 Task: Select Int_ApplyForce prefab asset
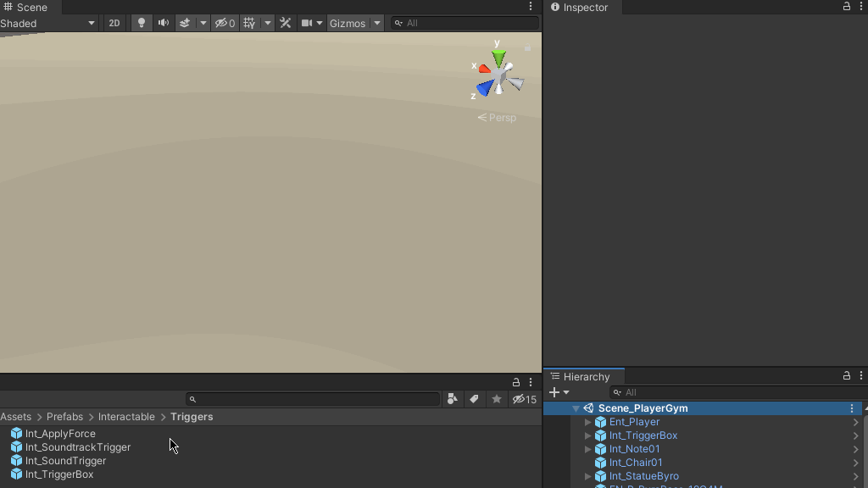pos(53,434)
